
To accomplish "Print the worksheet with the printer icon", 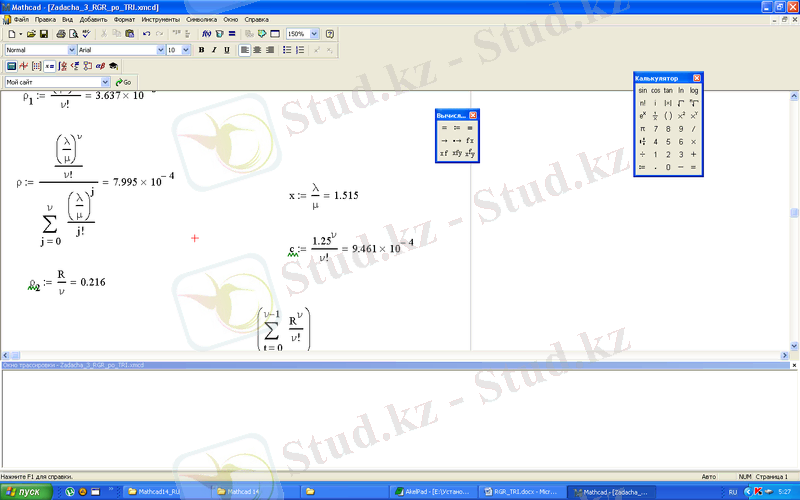I will [61, 34].
